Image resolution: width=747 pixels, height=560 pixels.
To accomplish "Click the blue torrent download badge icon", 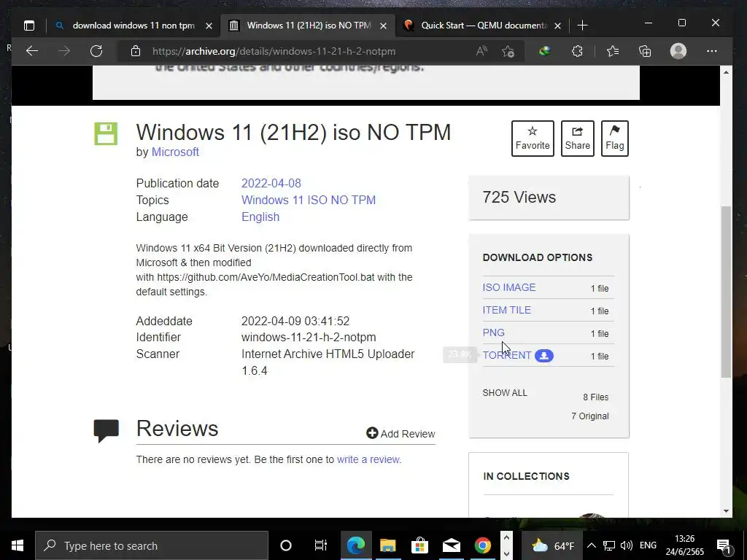I will pyautogui.click(x=544, y=355).
